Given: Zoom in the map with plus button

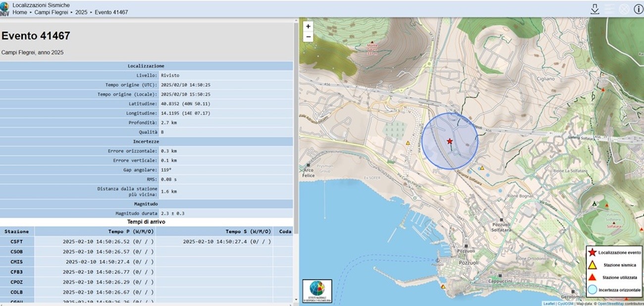Looking at the screenshot, I should [x=308, y=26].
